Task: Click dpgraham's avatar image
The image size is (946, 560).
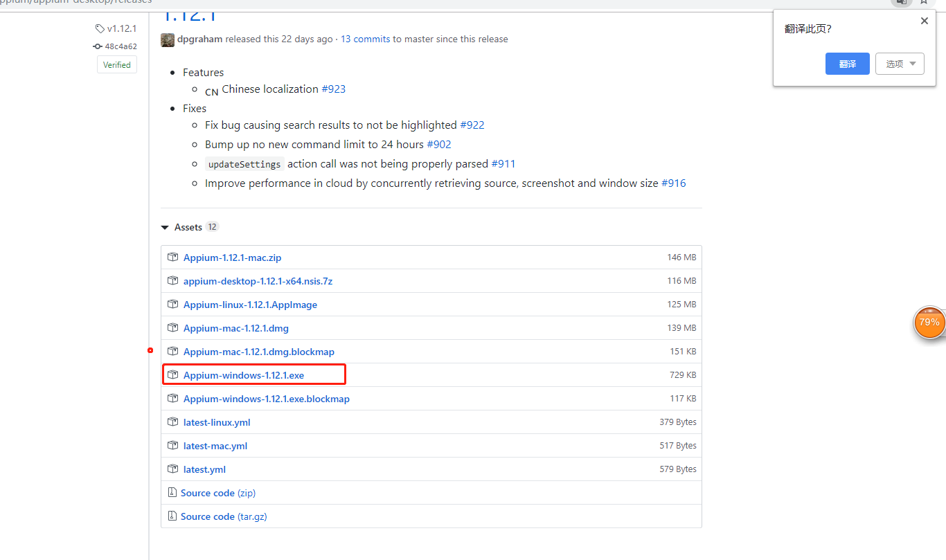Action: [x=168, y=39]
